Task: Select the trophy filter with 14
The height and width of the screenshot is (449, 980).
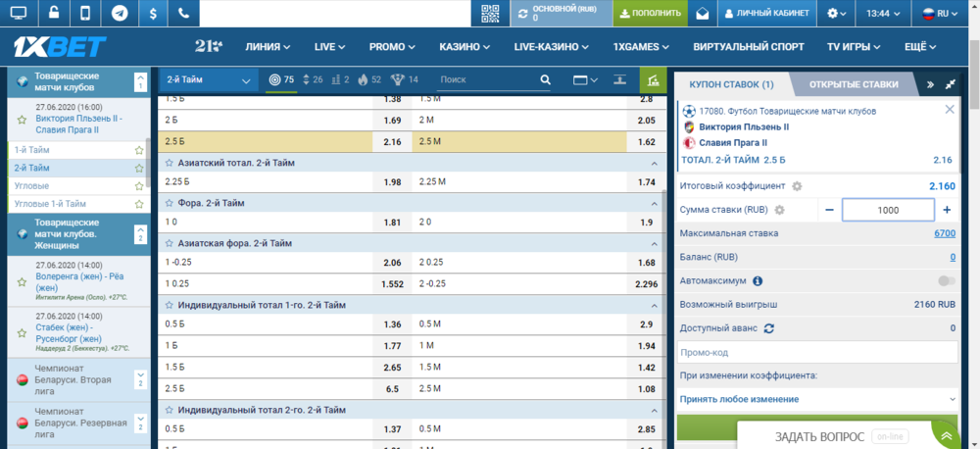Action: (x=405, y=80)
